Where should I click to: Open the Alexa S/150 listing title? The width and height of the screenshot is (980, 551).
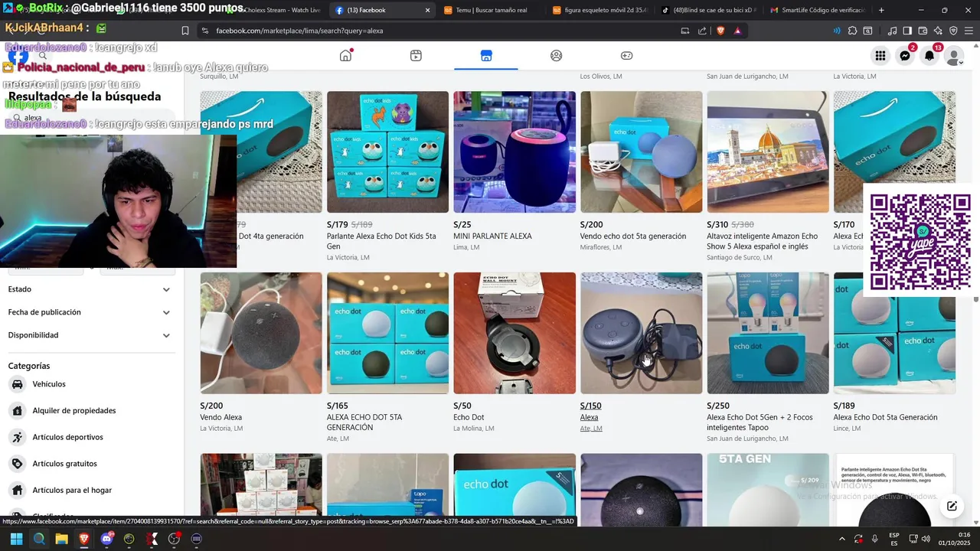(589, 417)
